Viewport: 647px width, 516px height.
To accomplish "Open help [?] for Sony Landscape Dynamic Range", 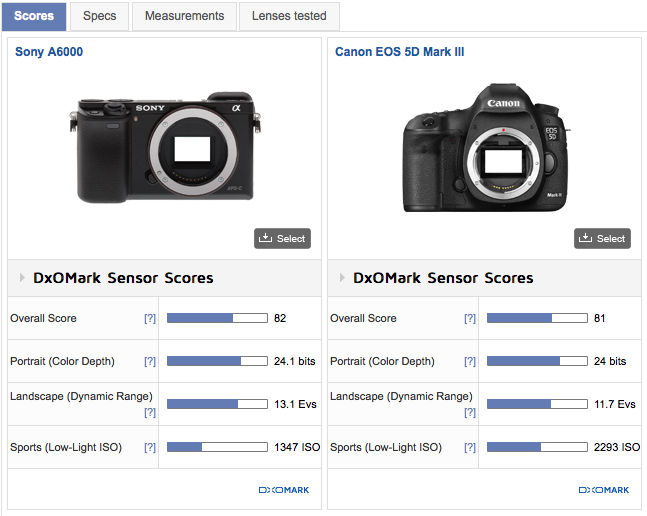I will click(x=150, y=412).
